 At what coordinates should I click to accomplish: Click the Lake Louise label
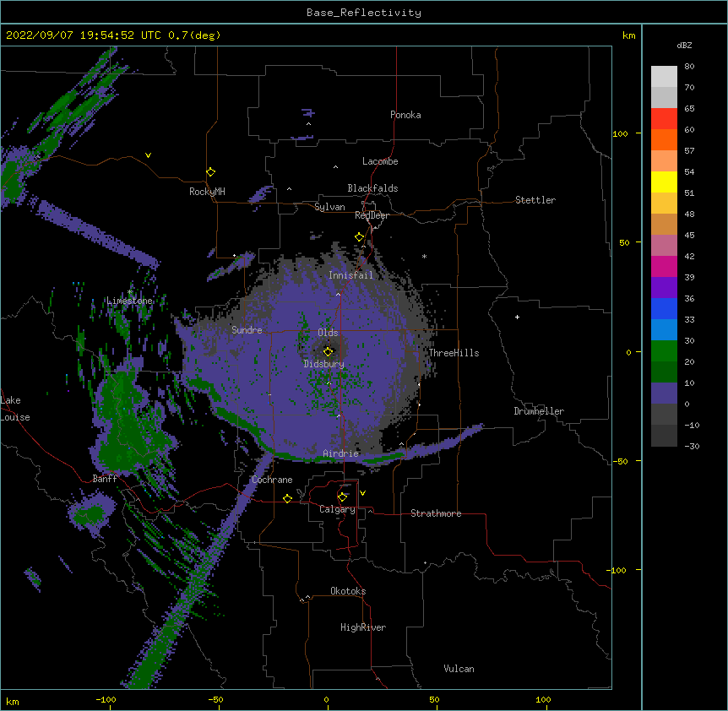point(15,409)
